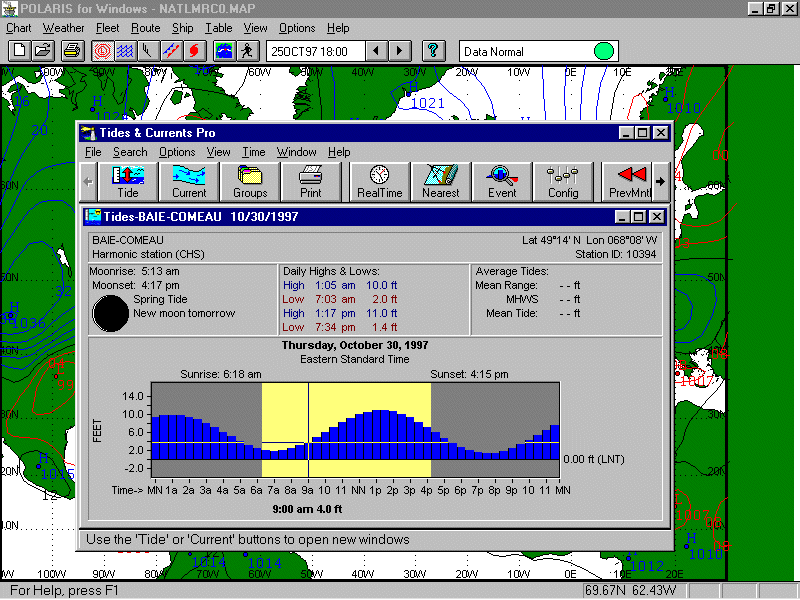Screen dimensions: 800x600
Task: Toggle the red tropical storm overlay icon
Action: click(194, 51)
